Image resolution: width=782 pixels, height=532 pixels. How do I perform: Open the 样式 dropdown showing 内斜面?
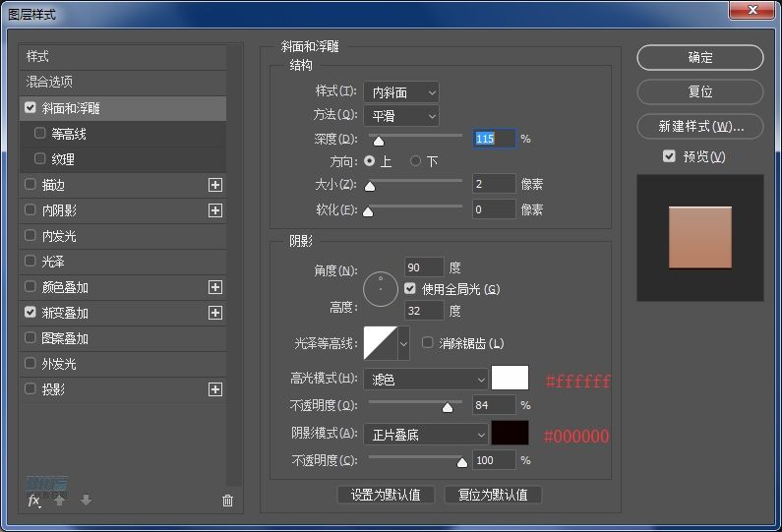[401, 92]
